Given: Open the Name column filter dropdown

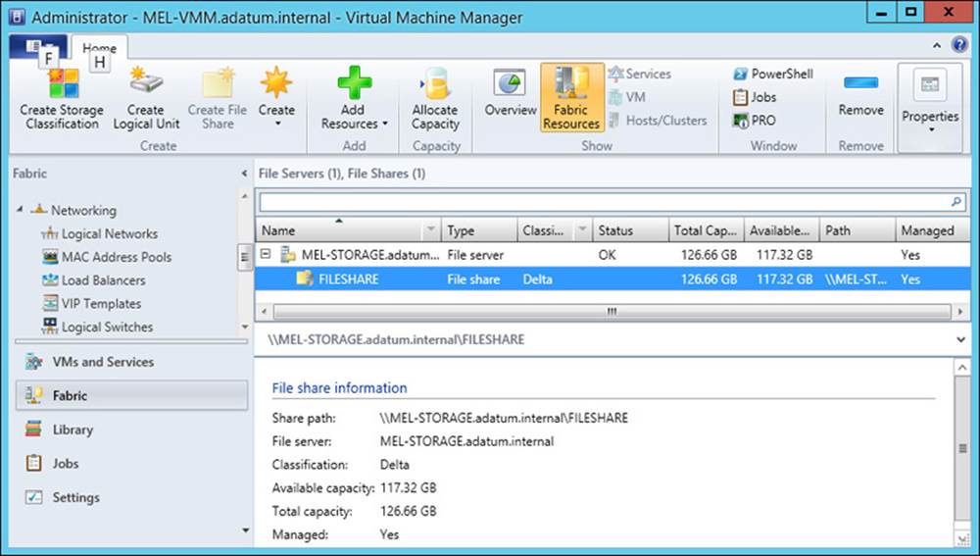Looking at the screenshot, I should point(430,230).
